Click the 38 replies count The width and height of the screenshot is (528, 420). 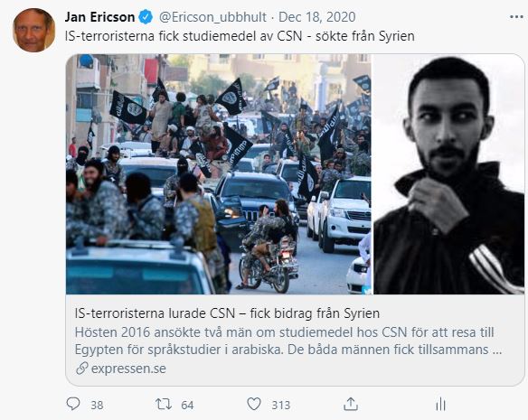click(x=97, y=405)
